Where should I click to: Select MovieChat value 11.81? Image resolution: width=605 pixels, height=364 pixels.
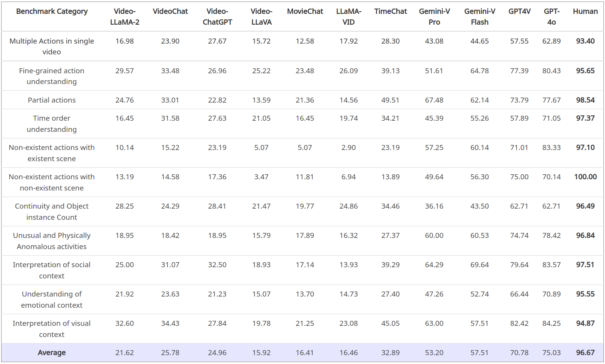pos(305,177)
